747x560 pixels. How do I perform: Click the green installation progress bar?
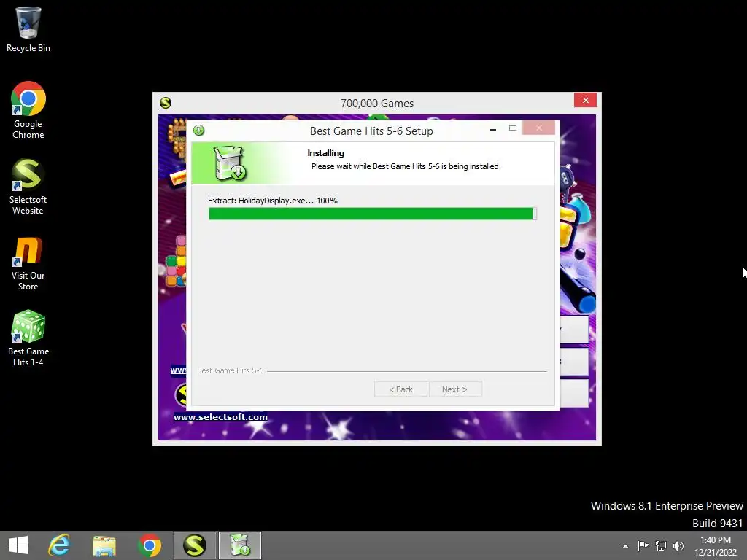pyautogui.click(x=373, y=214)
